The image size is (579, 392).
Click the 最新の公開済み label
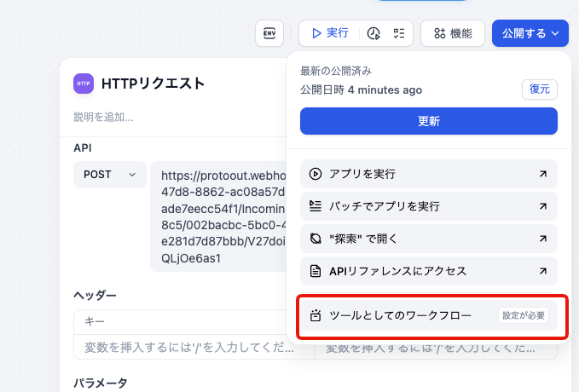tap(336, 71)
